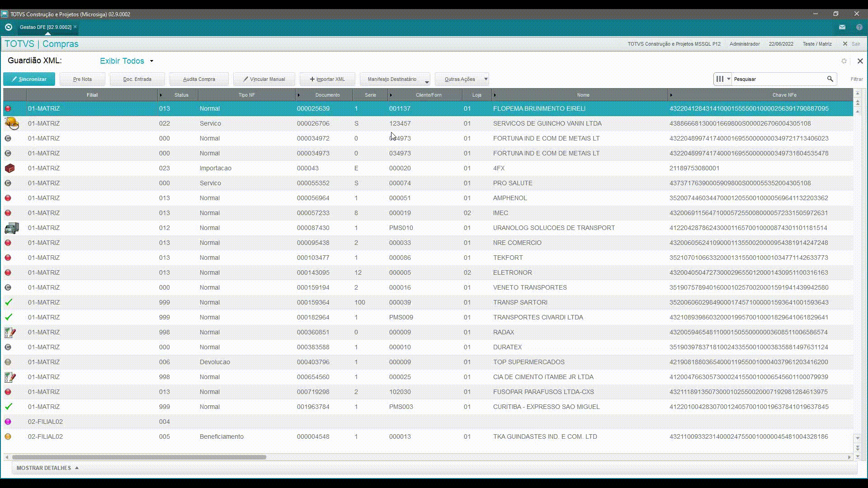Click the search magnifier icon in Pesquisar box
The width and height of the screenshot is (868, 488).
(830, 79)
